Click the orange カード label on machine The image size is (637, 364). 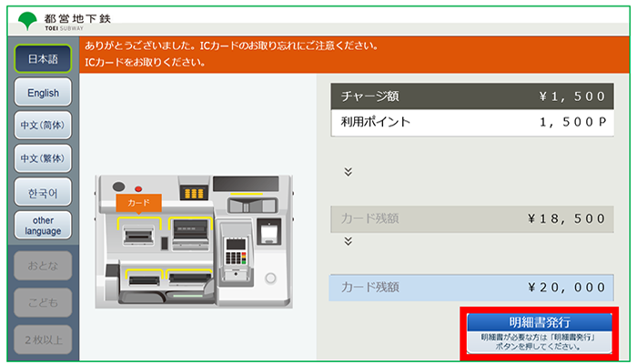pyautogui.click(x=138, y=202)
